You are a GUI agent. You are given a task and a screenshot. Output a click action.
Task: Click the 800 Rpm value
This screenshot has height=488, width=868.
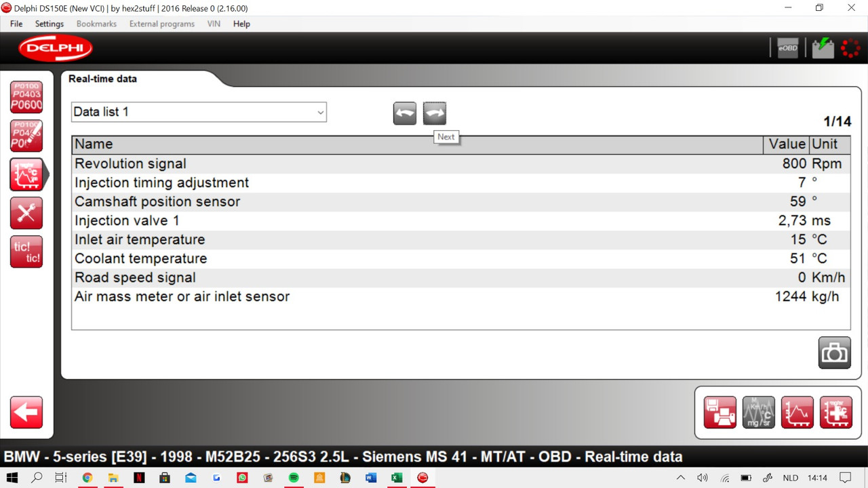812,163
